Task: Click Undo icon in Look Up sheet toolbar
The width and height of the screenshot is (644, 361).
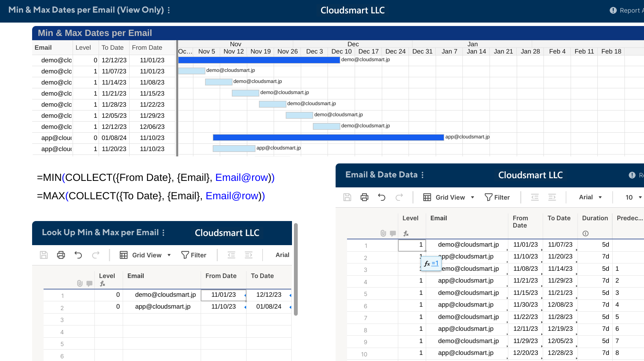Action: click(x=78, y=255)
